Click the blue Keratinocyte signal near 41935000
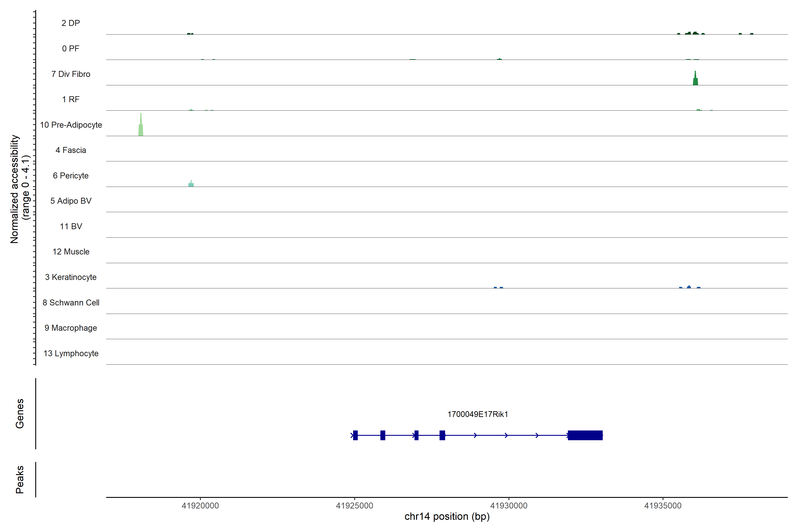This screenshot has width=798, height=532. click(x=689, y=287)
